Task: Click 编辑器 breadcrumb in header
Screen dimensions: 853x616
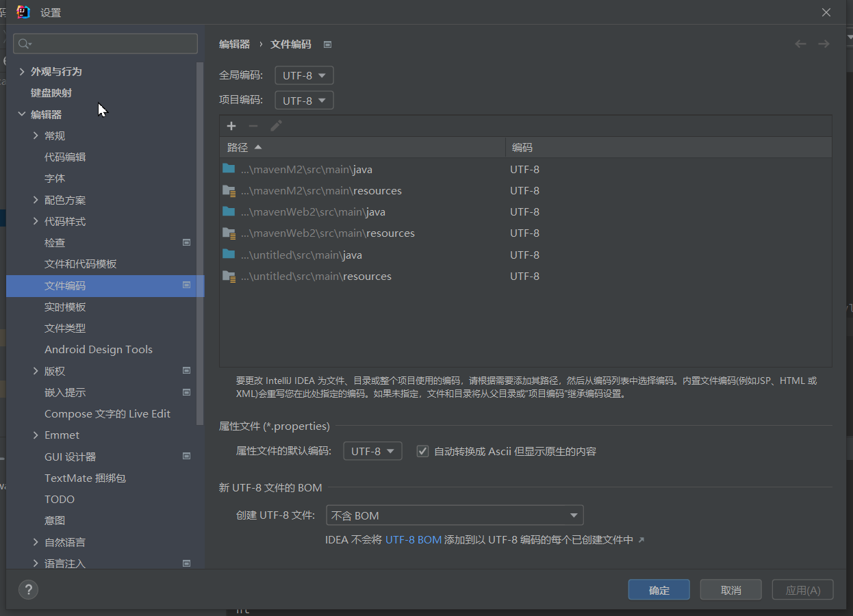Action: [x=234, y=44]
